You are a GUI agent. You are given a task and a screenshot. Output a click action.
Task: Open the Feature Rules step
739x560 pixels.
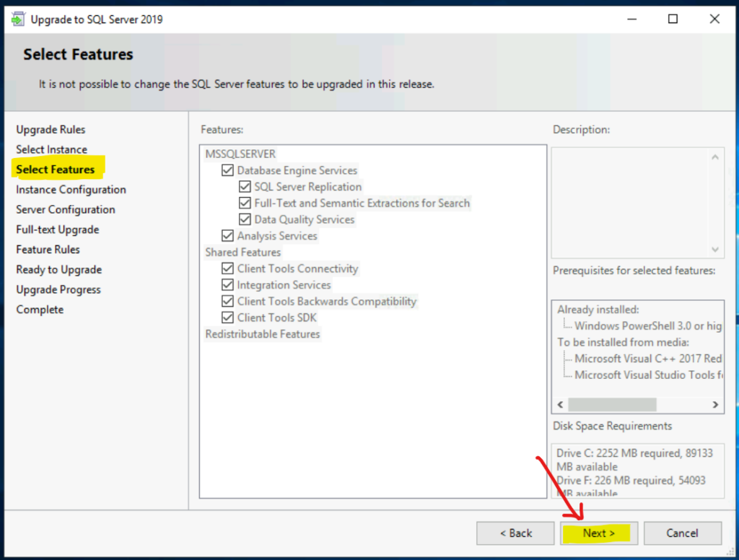pyautogui.click(x=48, y=250)
